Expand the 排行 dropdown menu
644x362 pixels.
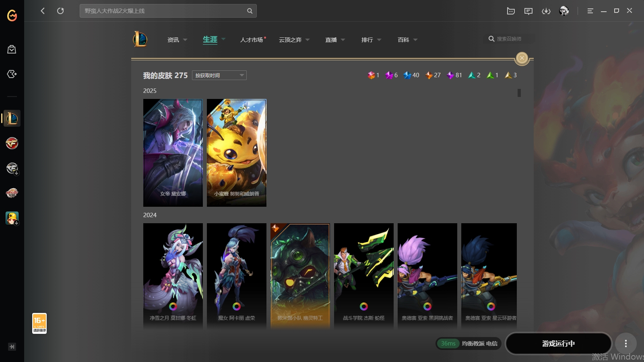click(x=371, y=40)
